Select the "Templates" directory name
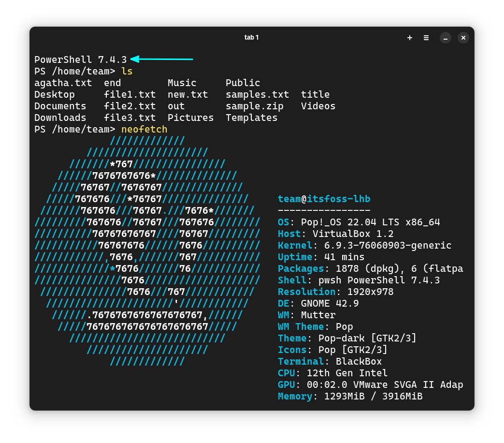The height and width of the screenshot is (443, 504). (x=251, y=118)
